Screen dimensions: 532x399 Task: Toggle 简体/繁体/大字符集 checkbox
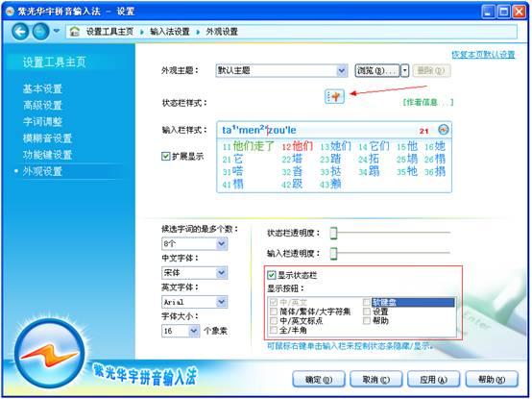point(274,312)
